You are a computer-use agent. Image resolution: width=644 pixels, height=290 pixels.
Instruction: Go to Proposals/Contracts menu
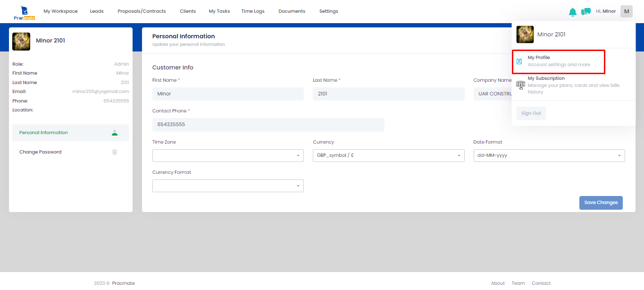[x=142, y=11]
